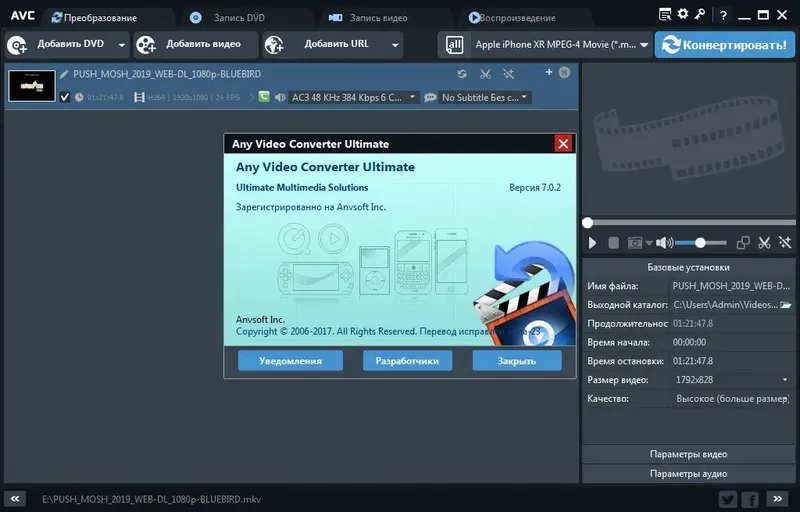
Task: Click the subtitle speech bubble icon
Action: tap(430, 97)
